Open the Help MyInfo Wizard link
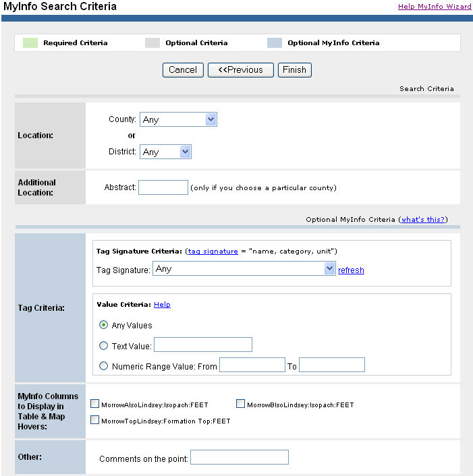This screenshot has width=473, height=476. tap(435, 7)
